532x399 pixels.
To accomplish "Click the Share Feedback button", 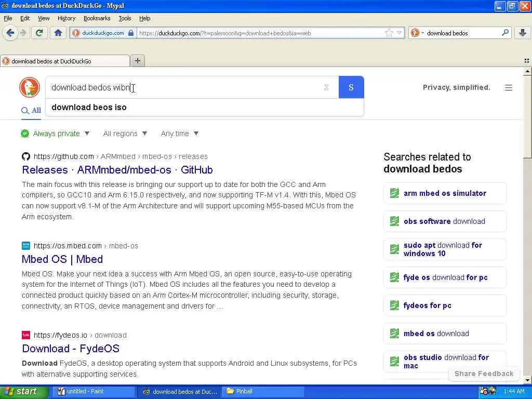I will coord(484,374).
